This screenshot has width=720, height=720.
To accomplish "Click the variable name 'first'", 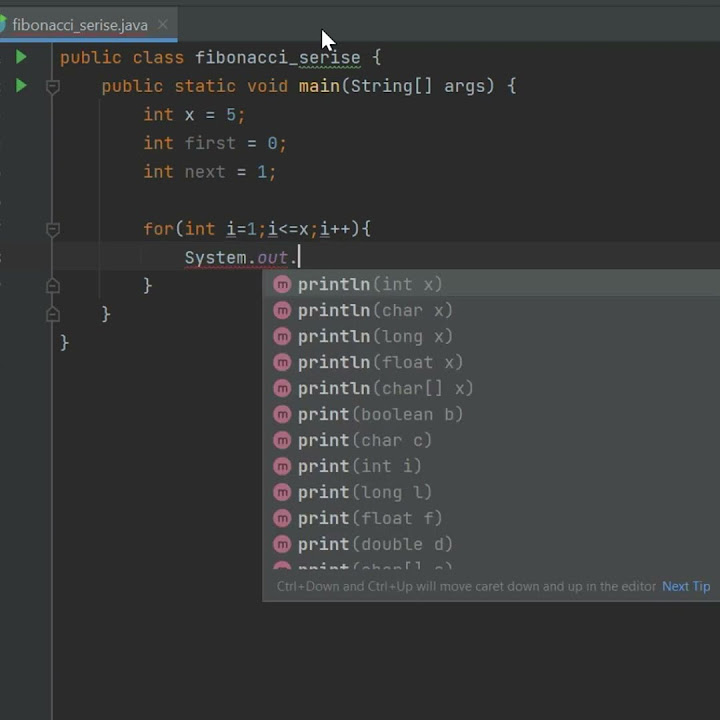I will [210, 143].
